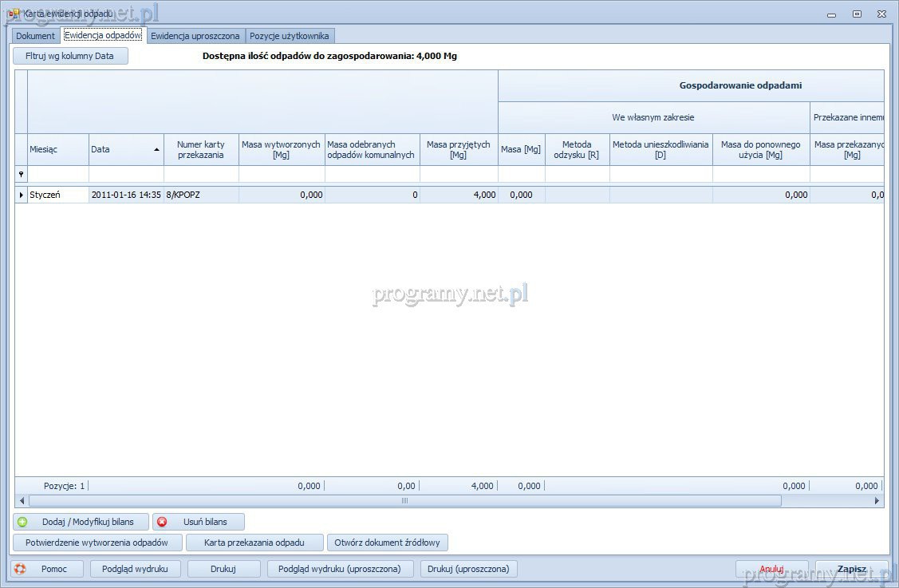Click the sort arrow in the Data column header
Viewport: 899px width, 588px height.
click(x=156, y=149)
